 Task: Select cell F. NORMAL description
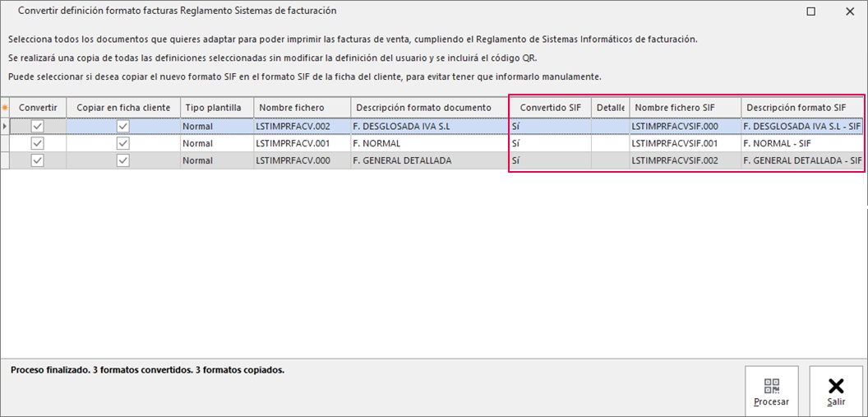430,144
